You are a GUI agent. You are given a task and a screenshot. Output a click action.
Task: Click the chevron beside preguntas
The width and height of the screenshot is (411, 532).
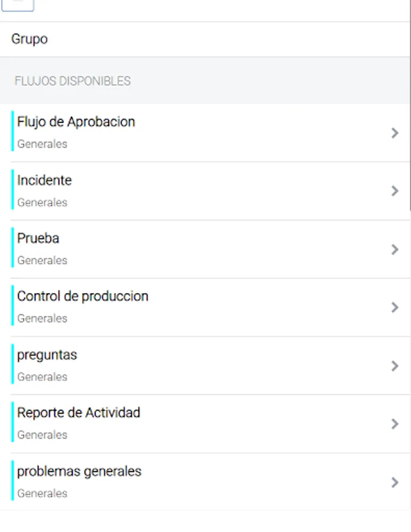394,366
